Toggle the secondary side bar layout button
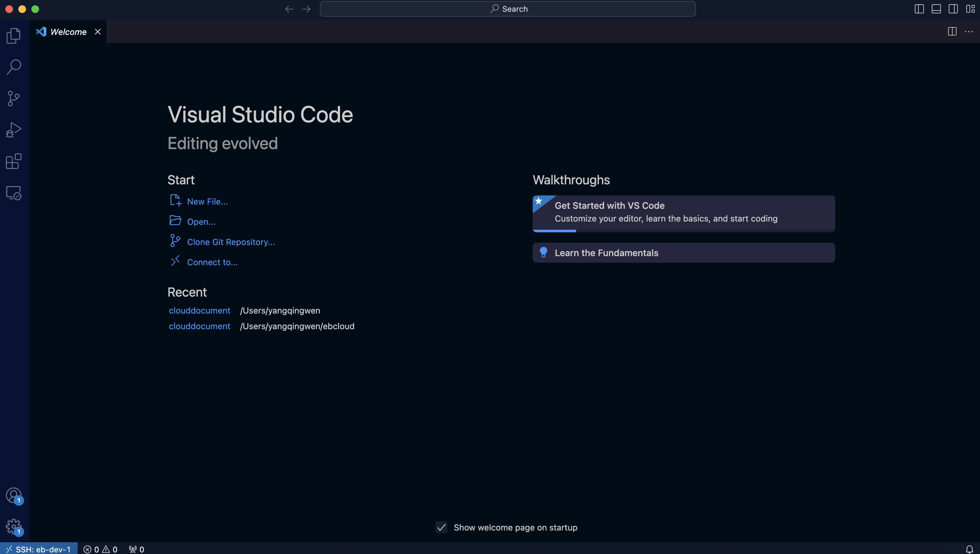Screen dimensions: 980x554 [x=953, y=9]
